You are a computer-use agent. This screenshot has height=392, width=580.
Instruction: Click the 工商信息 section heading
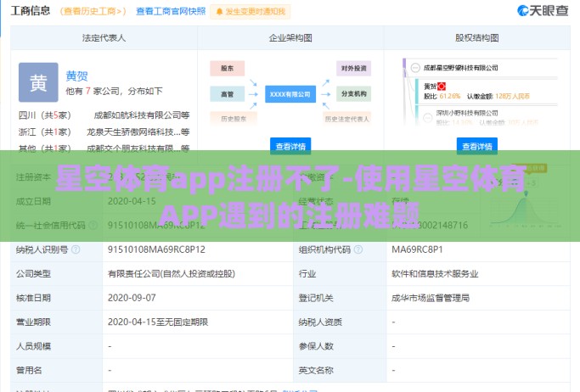(31, 11)
